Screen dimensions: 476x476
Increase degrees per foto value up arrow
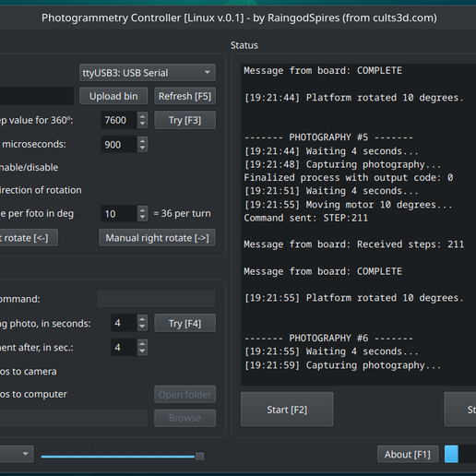click(x=142, y=210)
